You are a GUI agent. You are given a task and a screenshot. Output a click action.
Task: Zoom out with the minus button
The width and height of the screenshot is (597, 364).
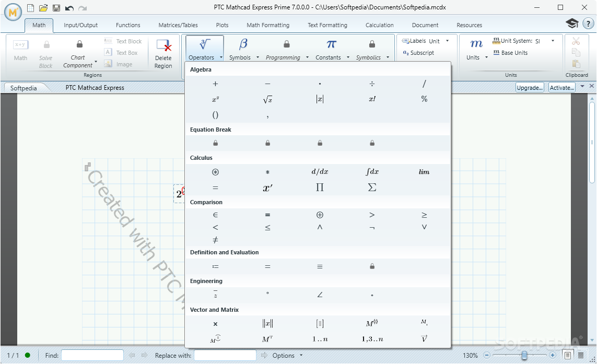coord(487,355)
